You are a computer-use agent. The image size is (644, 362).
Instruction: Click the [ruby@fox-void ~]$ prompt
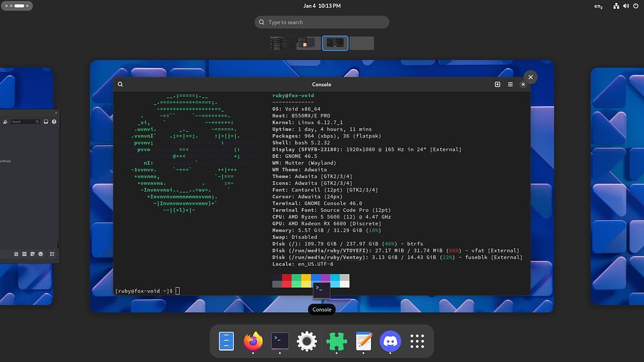[144, 291]
